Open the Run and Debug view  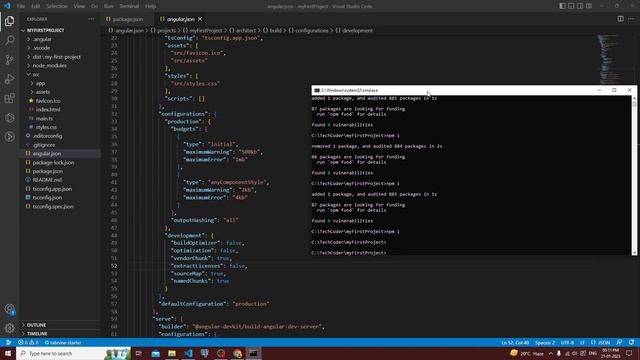[x=9, y=79]
